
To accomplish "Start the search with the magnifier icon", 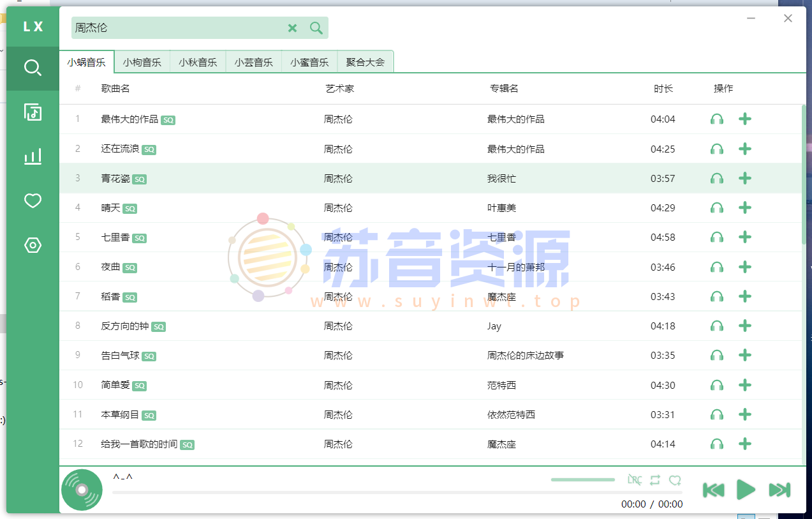I will click(x=316, y=28).
